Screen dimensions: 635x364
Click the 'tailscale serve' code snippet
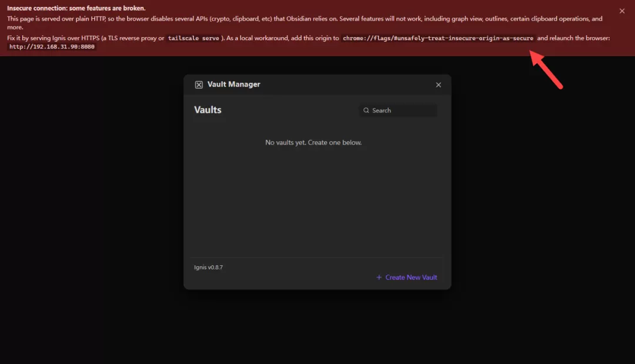click(193, 38)
